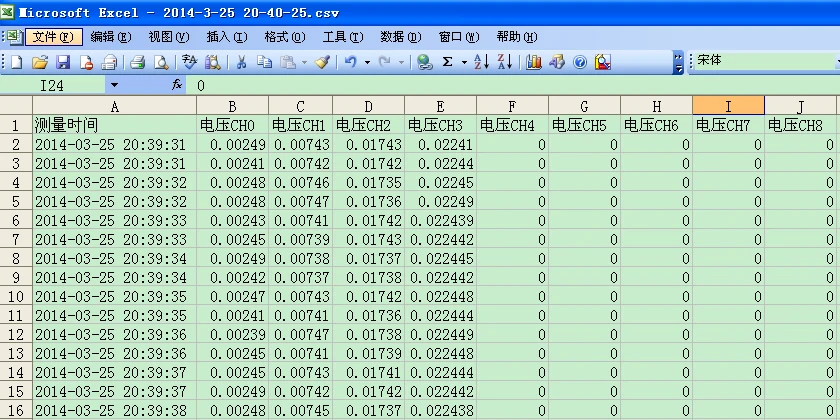Open Excel Help question mark icon
Screen dimensions: 840x420
(x=580, y=62)
